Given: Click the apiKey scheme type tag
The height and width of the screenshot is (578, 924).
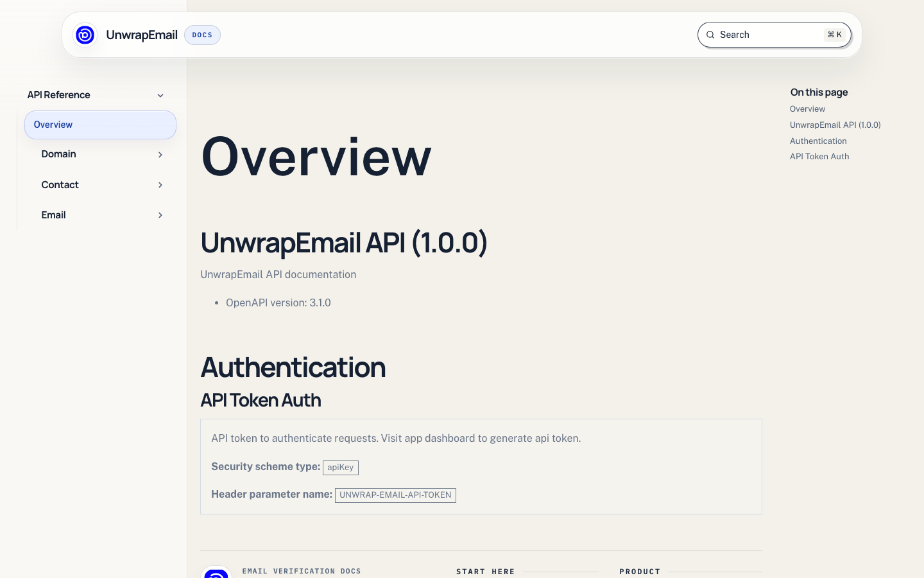Looking at the screenshot, I should tap(341, 468).
